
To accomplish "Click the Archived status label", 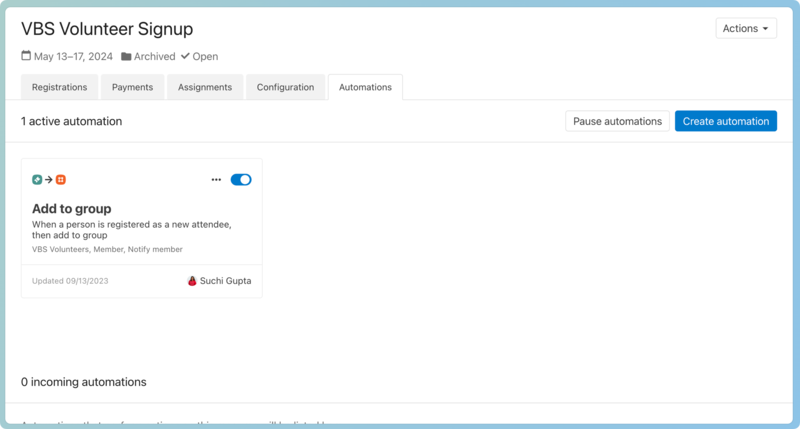I will [x=155, y=56].
